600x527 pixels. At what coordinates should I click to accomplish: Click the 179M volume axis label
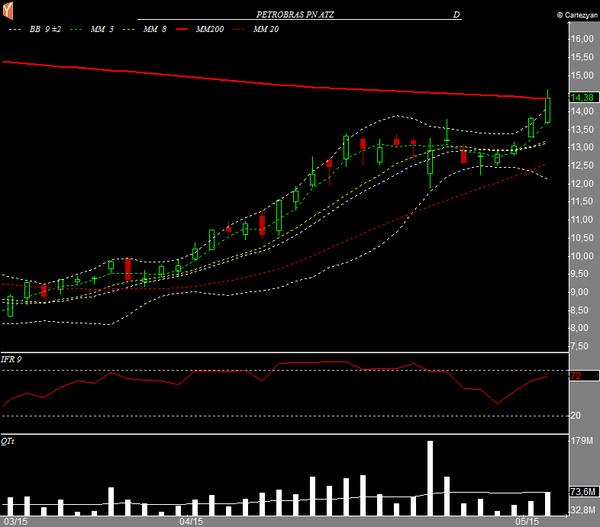(581, 439)
